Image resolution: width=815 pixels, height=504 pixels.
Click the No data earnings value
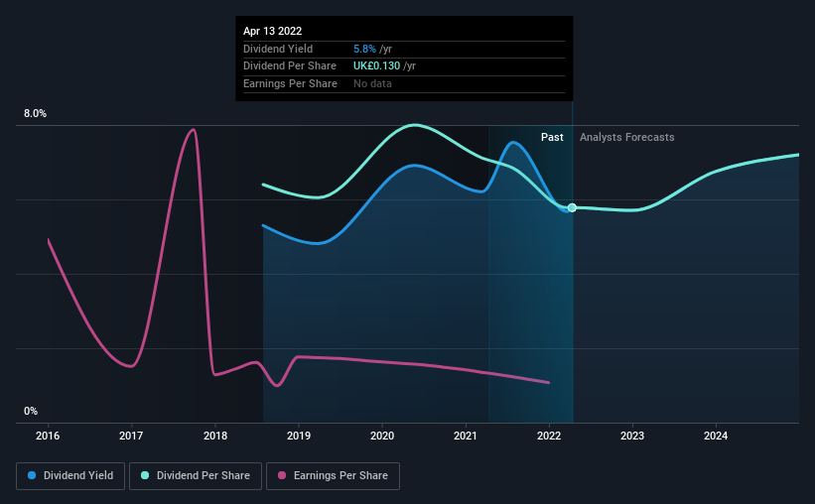click(x=372, y=83)
